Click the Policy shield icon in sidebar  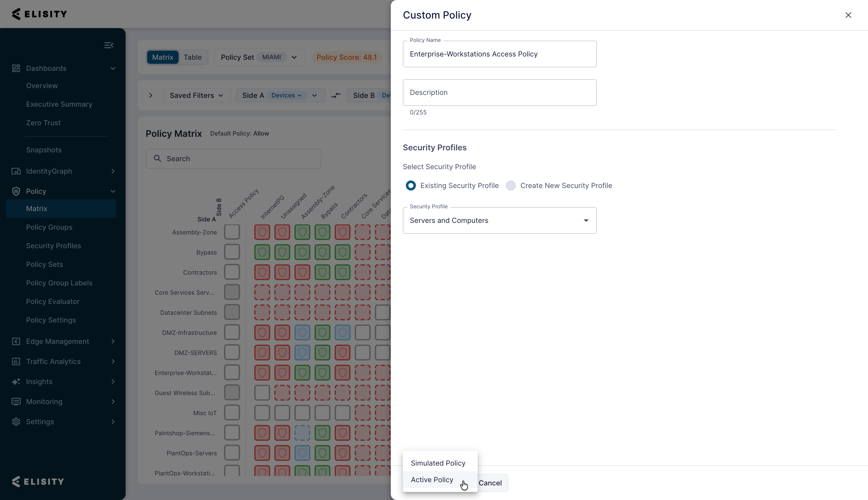point(16,191)
